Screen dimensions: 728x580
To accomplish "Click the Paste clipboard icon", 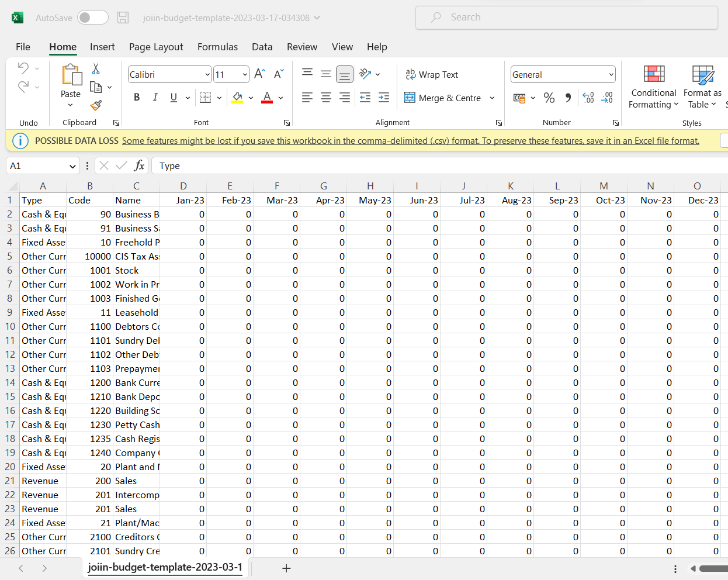I will point(71,75).
